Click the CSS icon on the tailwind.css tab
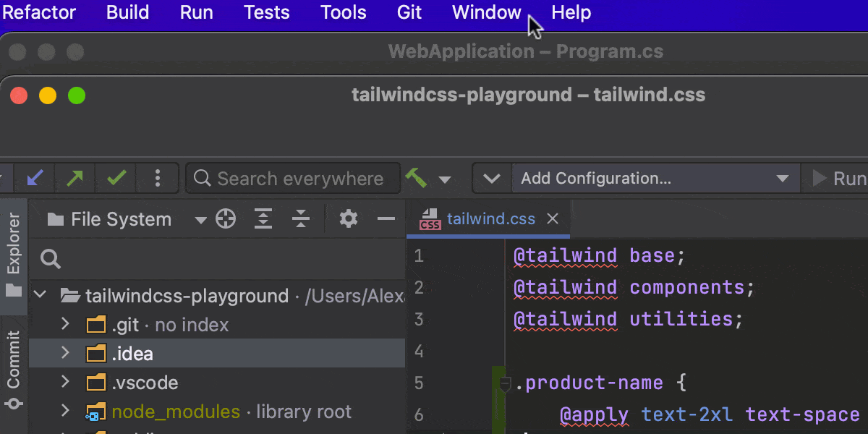This screenshot has width=868, height=434. pos(430,219)
